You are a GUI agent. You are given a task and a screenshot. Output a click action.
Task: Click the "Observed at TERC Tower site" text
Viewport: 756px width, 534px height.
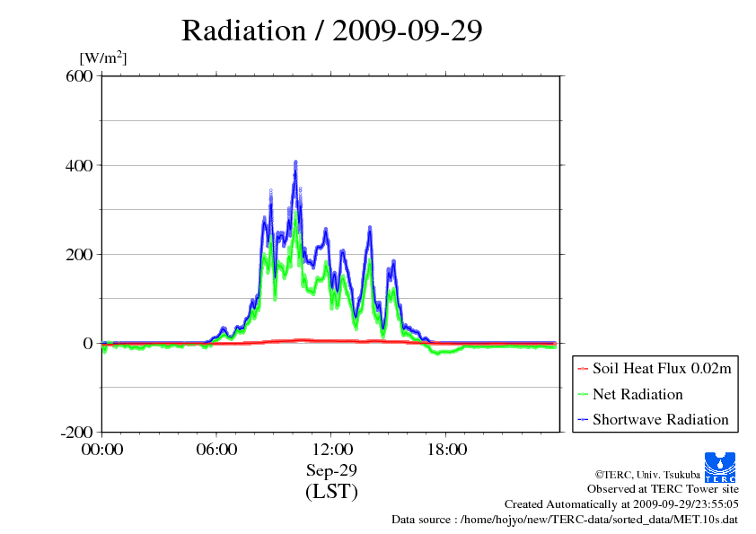(x=663, y=489)
